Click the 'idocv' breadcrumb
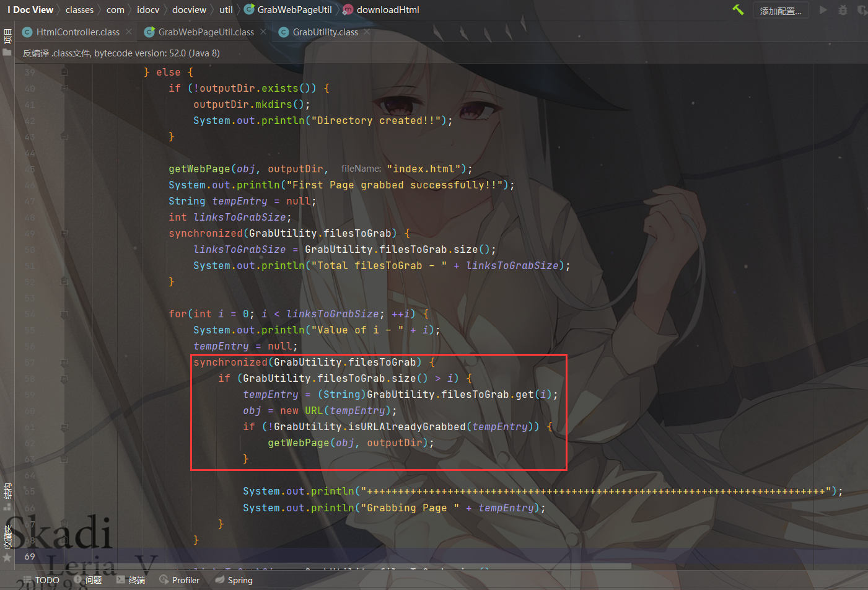This screenshot has width=868, height=590. click(148, 10)
